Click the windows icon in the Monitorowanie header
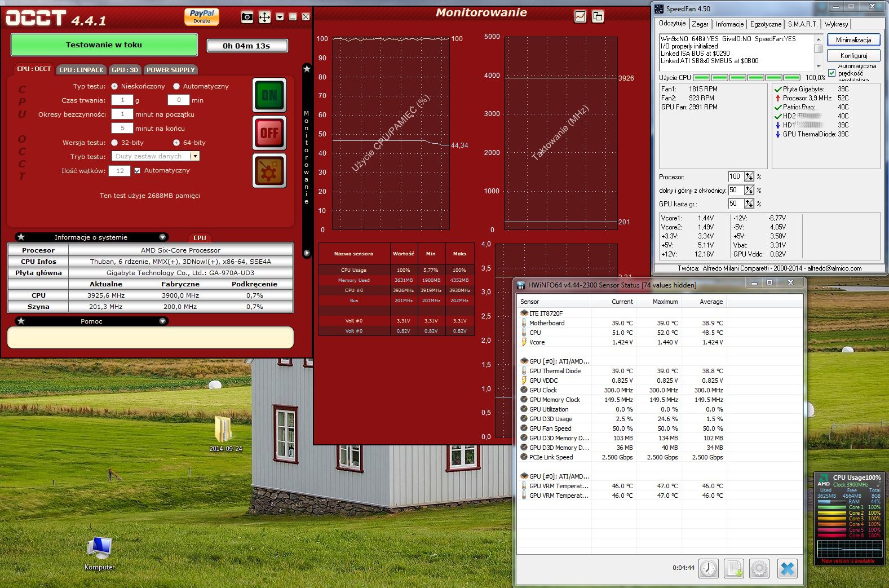The width and height of the screenshot is (889, 588). point(598,16)
